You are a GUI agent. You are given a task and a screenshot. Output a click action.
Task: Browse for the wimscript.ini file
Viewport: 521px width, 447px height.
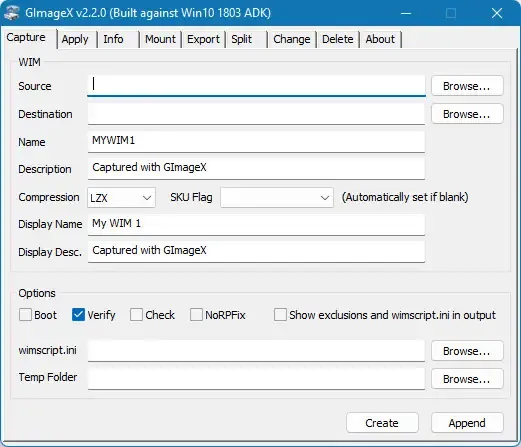(x=467, y=351)
